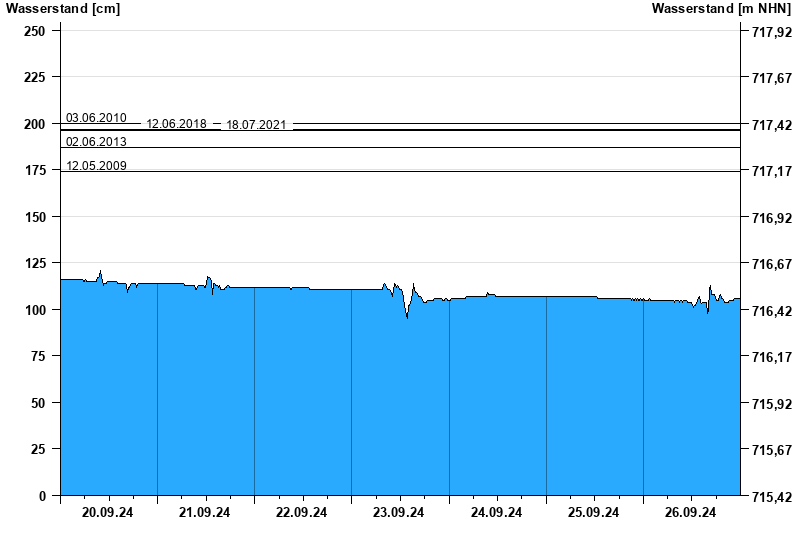
Task: Click the 717,17 value on right axis
Action: pyautogui.click(x=772, y=171)
